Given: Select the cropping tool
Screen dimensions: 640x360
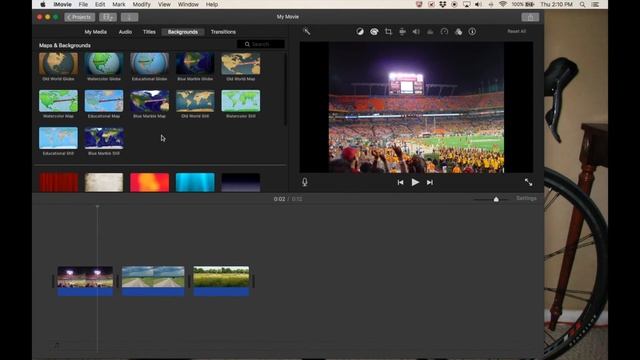Looking at the screenshot, I should pos(388,31).
